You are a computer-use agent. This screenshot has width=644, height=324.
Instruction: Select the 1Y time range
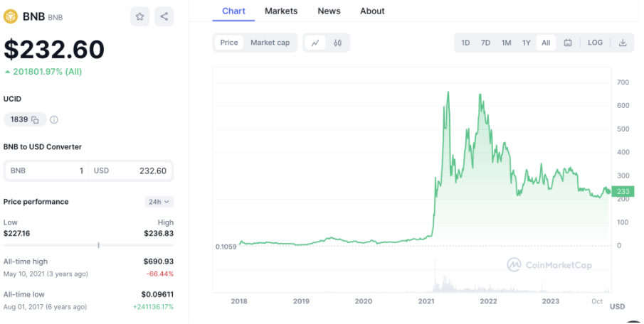526,43
